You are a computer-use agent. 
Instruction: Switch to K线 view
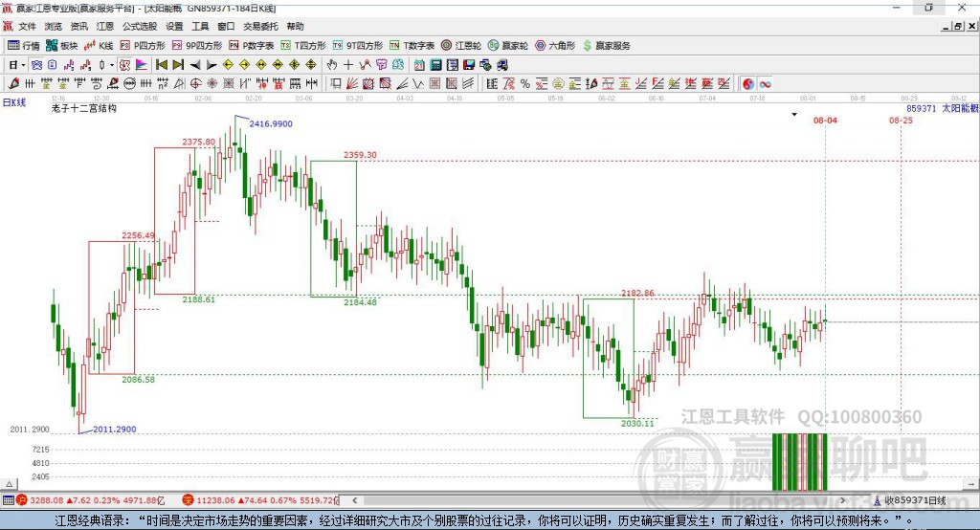point(99,46)
